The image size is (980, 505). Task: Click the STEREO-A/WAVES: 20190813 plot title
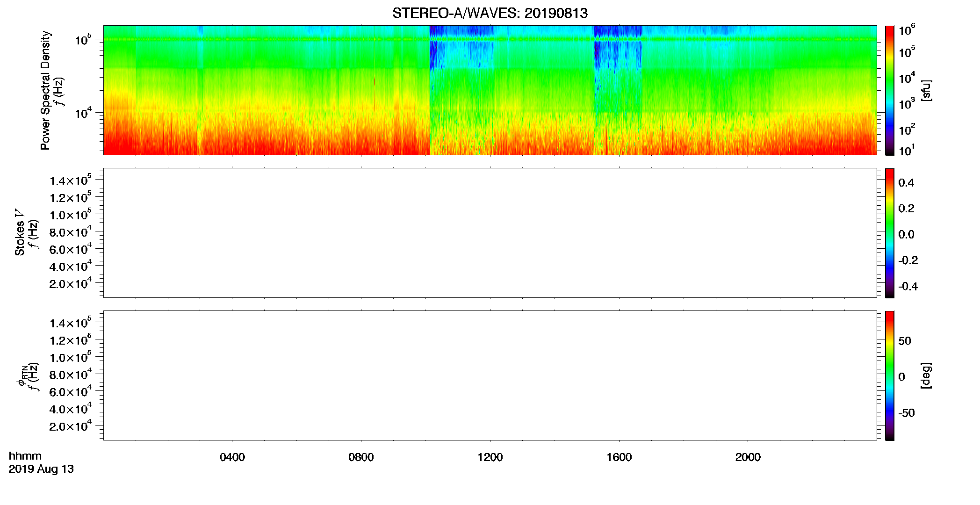(490, 13)
